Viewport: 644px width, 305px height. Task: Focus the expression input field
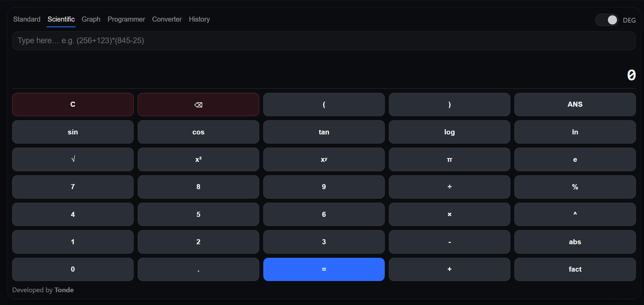tap(324, 41)
